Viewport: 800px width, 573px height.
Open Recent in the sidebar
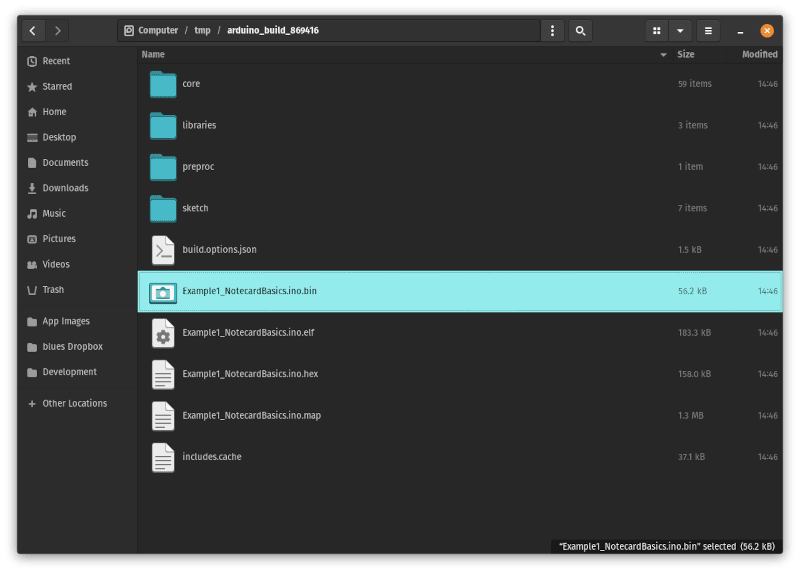[77, 61]
